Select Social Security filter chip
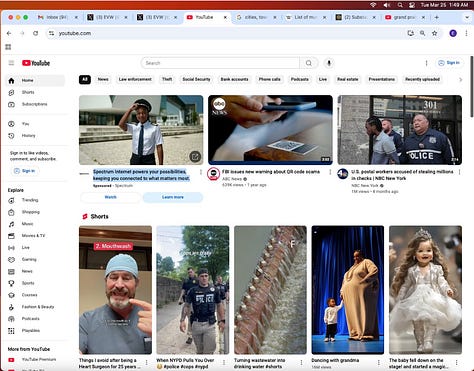Image resolution: width=474 pixels, height=371 pixels. pos(196,79)
